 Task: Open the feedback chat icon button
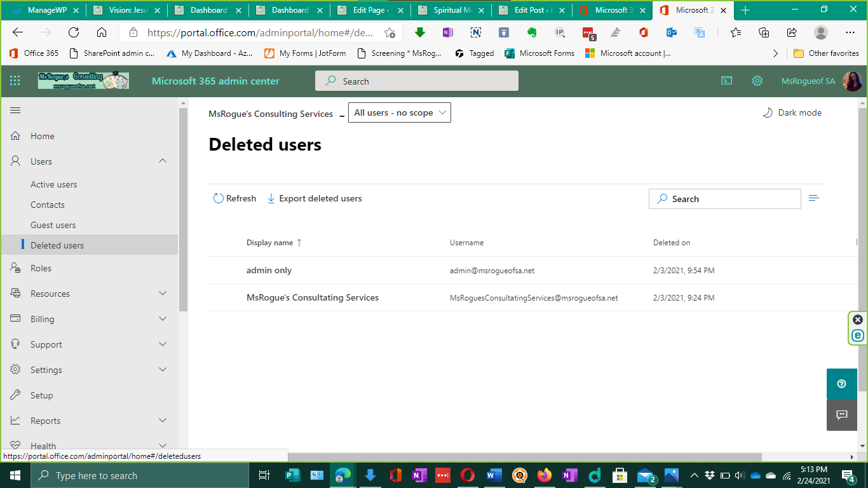(x=841, y=415)
